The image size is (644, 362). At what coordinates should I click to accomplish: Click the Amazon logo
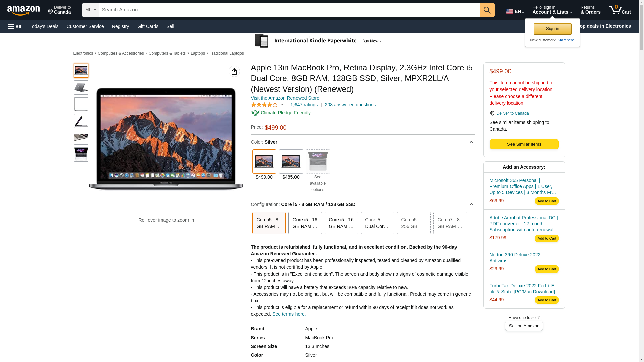(23, 10)
